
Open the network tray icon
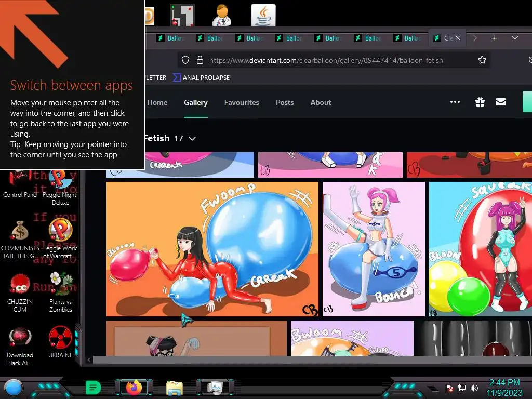pyautogui.click(x=462, y=388)
